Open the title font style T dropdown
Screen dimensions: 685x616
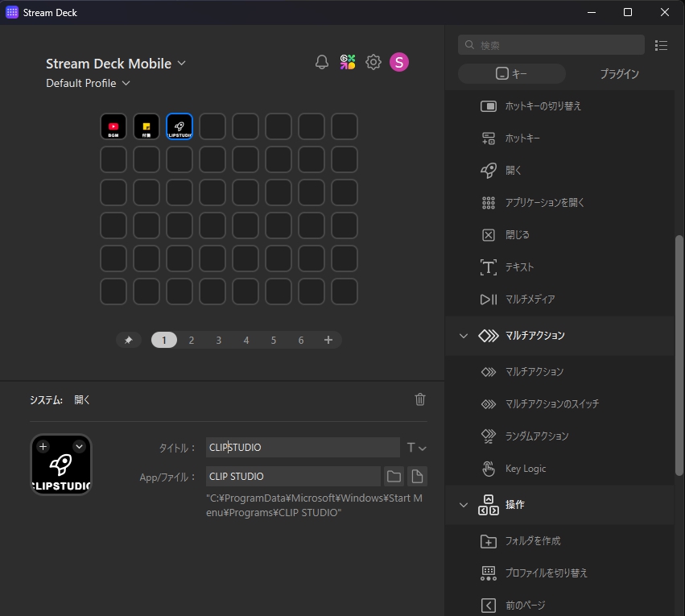pyautogui.click(x=416, y=448)
